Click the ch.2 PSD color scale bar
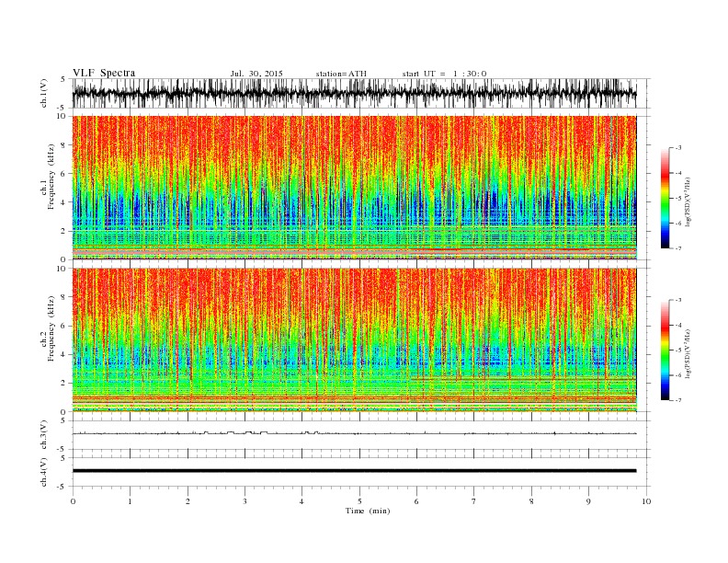 665,350
